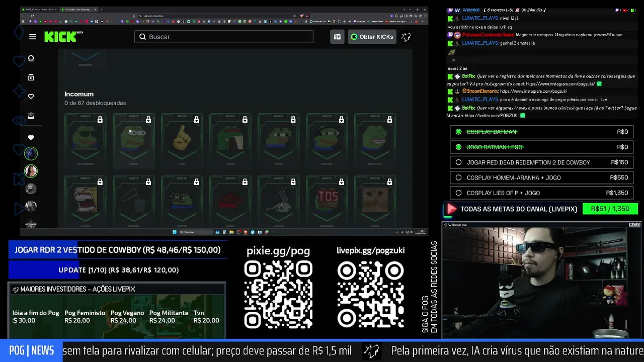Viewport: 644px width, 362px height.
Task: Click the RDR 2 Cowboy donation progress bar
Action: click(117, 250)
